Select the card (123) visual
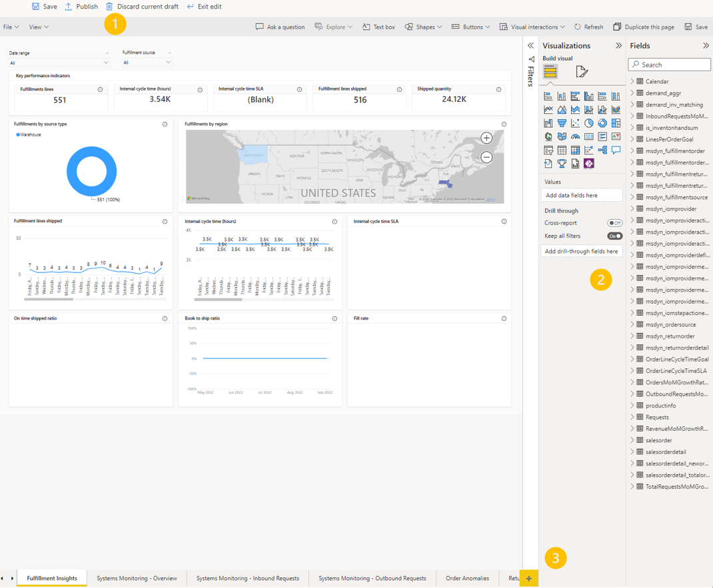Screen dimensions: 713x588 tap(589, 137)
